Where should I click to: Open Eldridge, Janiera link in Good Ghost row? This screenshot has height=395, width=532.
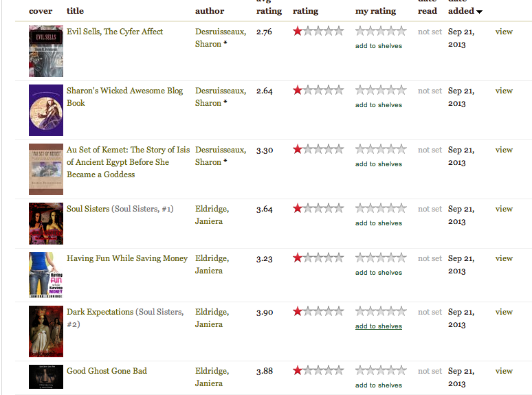point(212,377)
